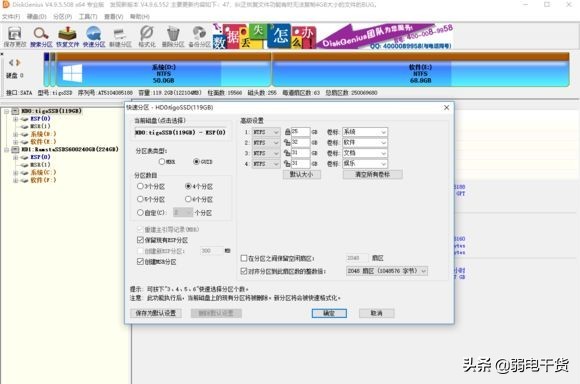The image size is (580, 384).
Task: Toggle the lock icon for partition 3 size
Action: coord(287,153)
